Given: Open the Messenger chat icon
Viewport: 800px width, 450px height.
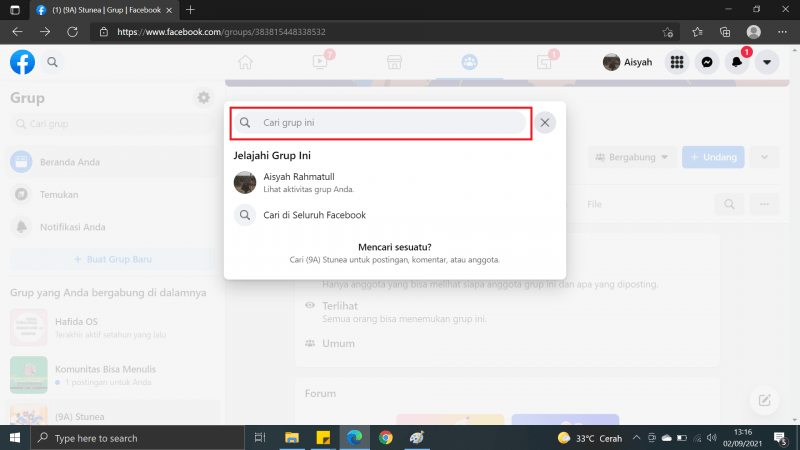Looking at the screenshot, I should [x=707, y=62].
